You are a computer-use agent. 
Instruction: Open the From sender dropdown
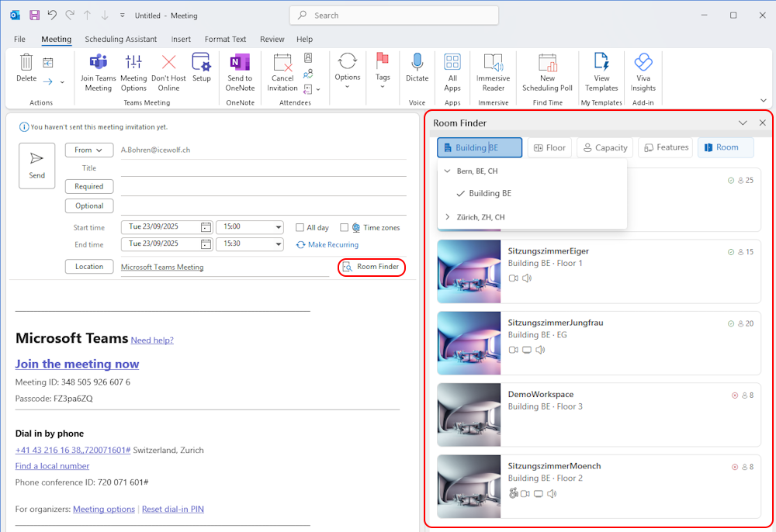click(x=89, y=150)
